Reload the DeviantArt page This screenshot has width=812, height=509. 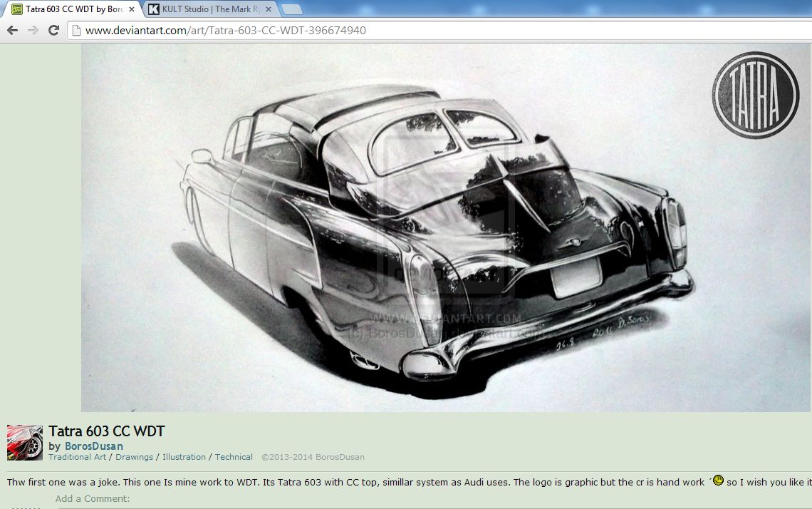[53, 31]
